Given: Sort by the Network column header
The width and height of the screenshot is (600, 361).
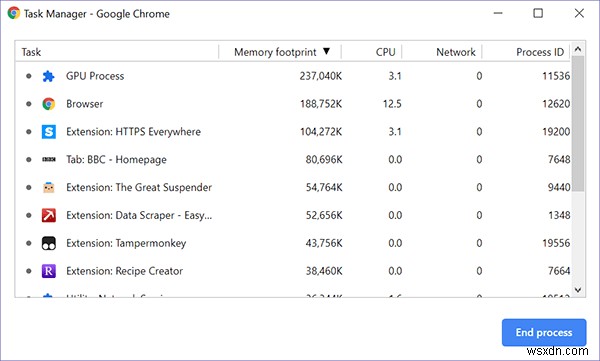Looking at the screenshot, I should coord(442,52).
